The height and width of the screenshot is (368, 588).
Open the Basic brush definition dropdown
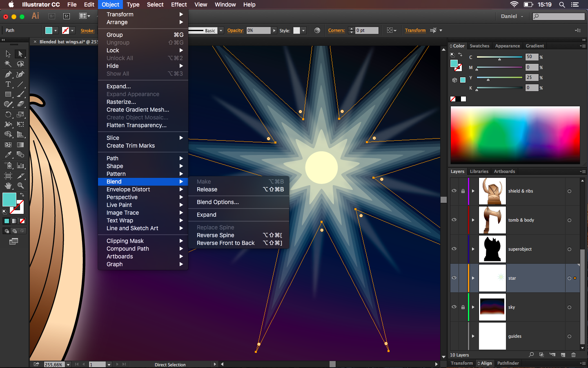pyautogui.click(x=221, y=31)
